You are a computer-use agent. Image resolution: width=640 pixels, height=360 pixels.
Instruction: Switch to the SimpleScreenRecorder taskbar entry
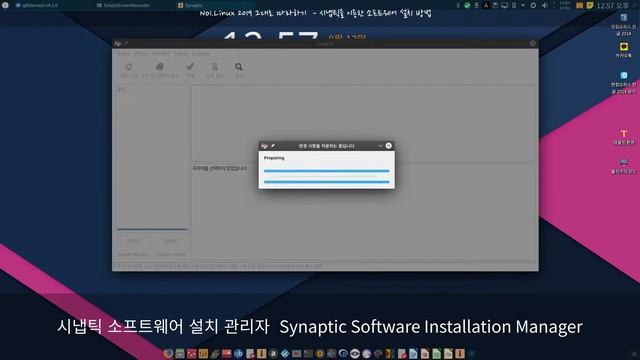[124, 5]
